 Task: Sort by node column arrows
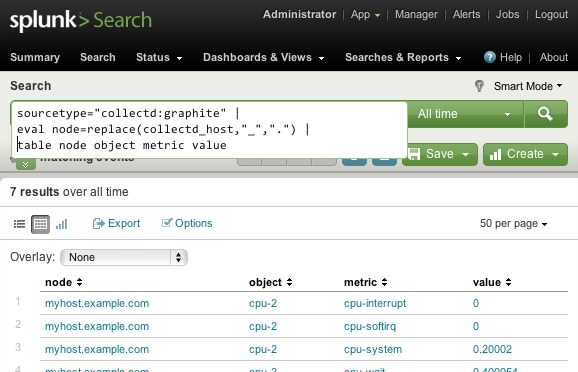[x=79, y=282]
